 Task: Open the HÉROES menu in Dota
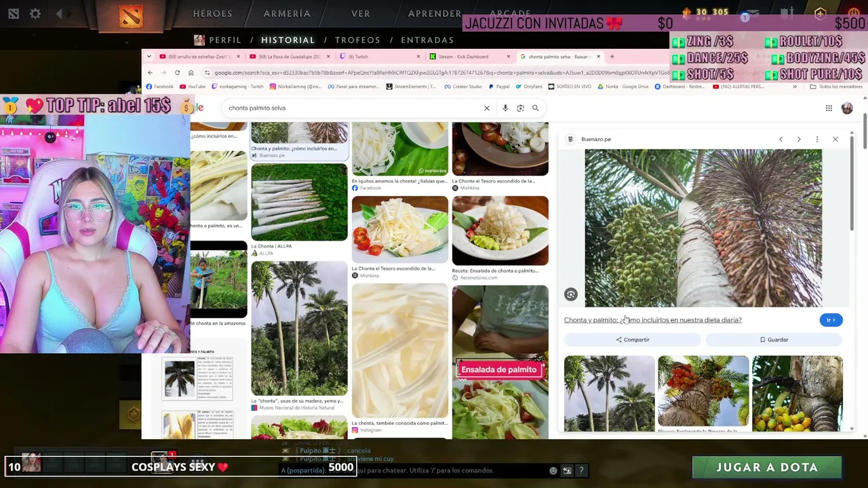pyautogui.click(x=212, y=14)
